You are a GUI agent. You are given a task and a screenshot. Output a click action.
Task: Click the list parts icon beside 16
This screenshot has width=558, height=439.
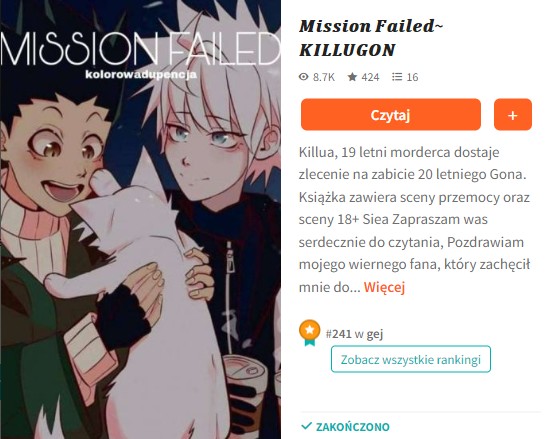point(397,77)
